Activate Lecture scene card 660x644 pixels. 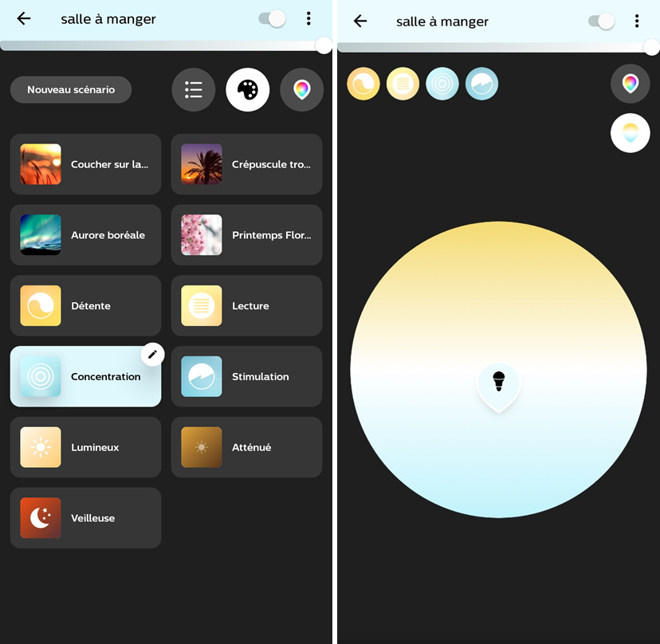[246, 305]
